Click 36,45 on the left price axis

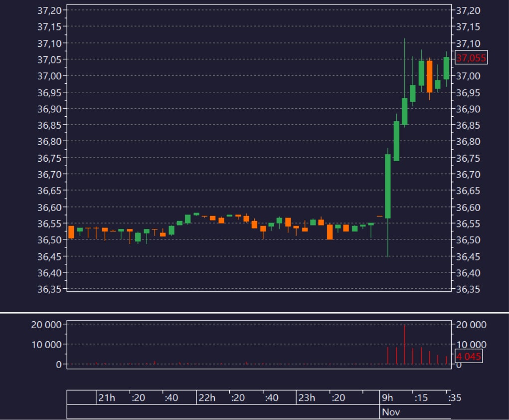(49, 256)
